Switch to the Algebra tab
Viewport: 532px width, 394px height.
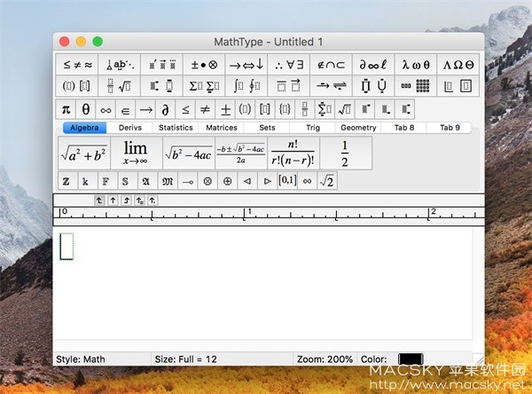[84, 128]
